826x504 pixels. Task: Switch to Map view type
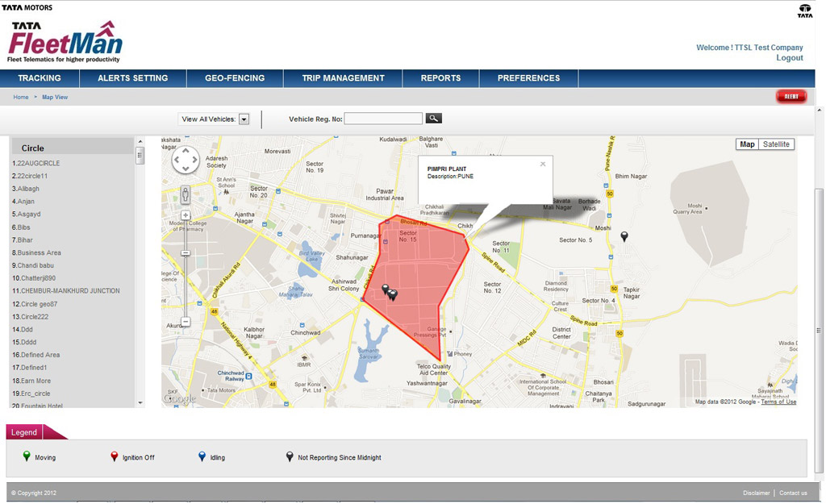747,144
